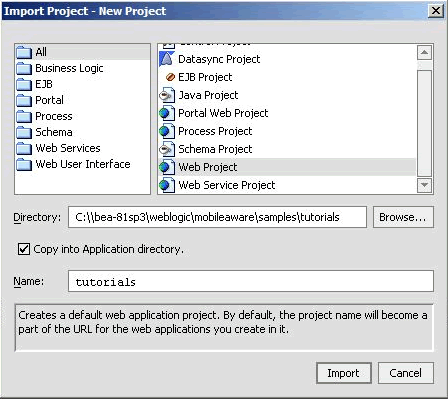
Task: Select the Portal category label
Action: (49, 100)
